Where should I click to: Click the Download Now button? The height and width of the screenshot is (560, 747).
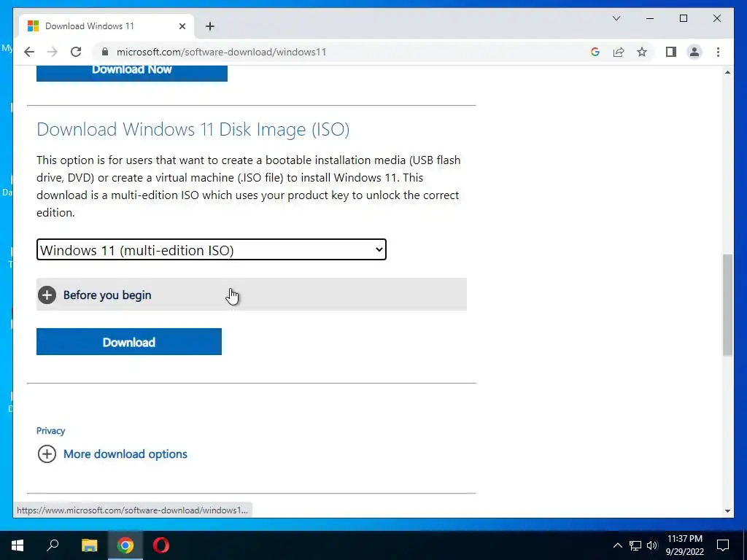pyautogui.click(x=132, y=72)
